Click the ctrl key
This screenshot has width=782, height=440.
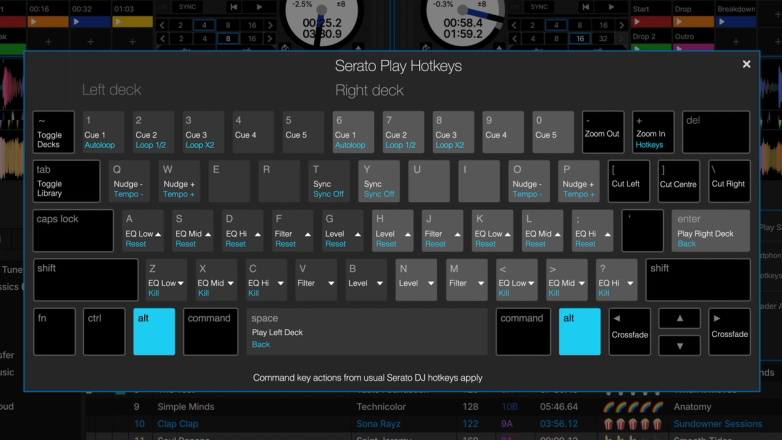point(104,332)
